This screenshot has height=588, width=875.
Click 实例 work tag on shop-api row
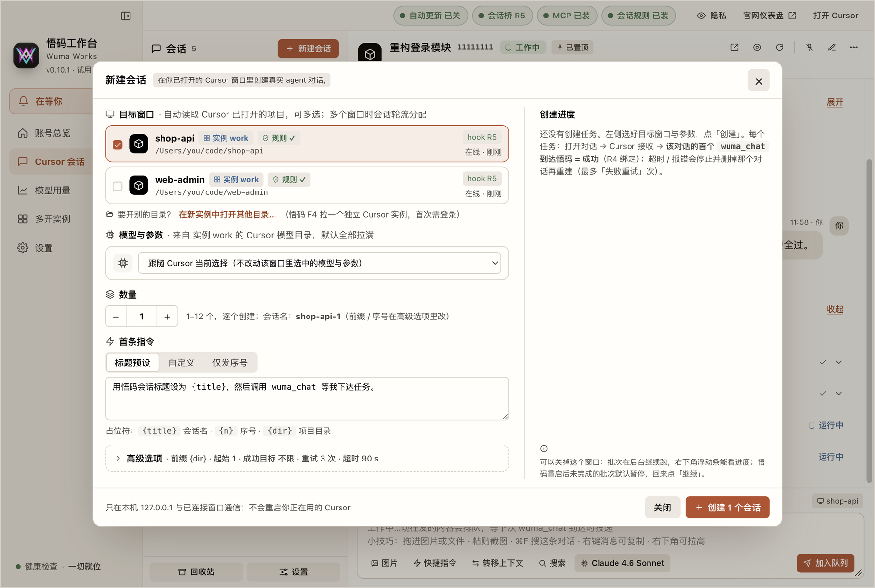(226, 138)
